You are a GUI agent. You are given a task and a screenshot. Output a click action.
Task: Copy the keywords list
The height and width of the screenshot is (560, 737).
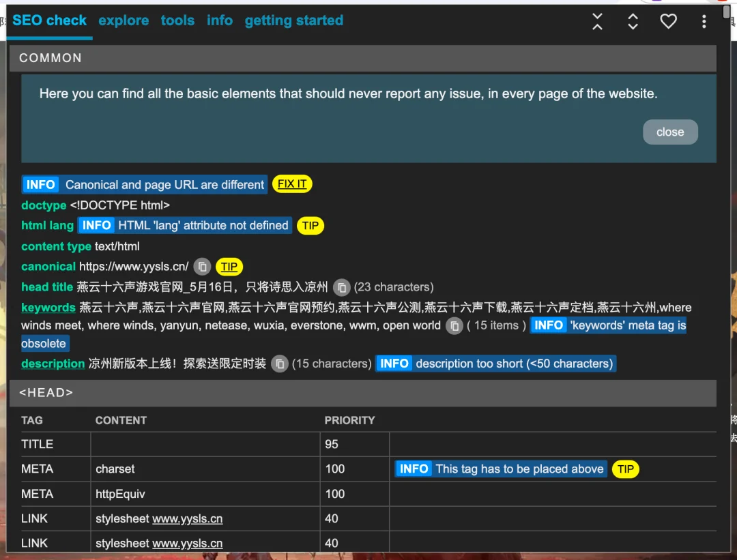pyautogui.click(x=454, y=326)
